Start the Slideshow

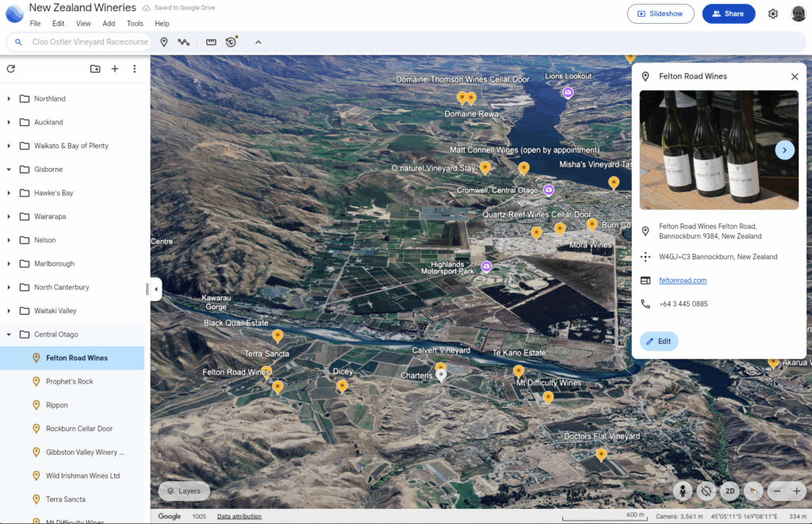tap(661, 14)
